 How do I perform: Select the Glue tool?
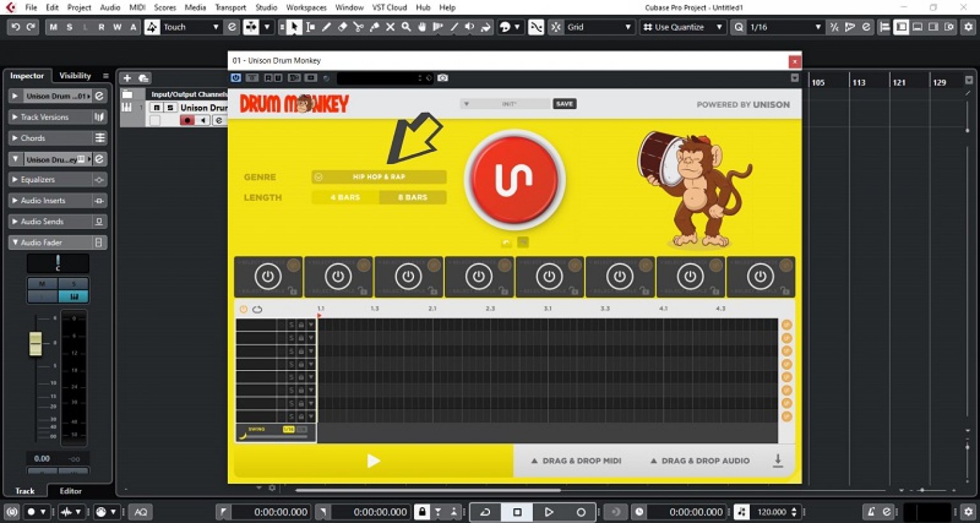tap(375, 27)
